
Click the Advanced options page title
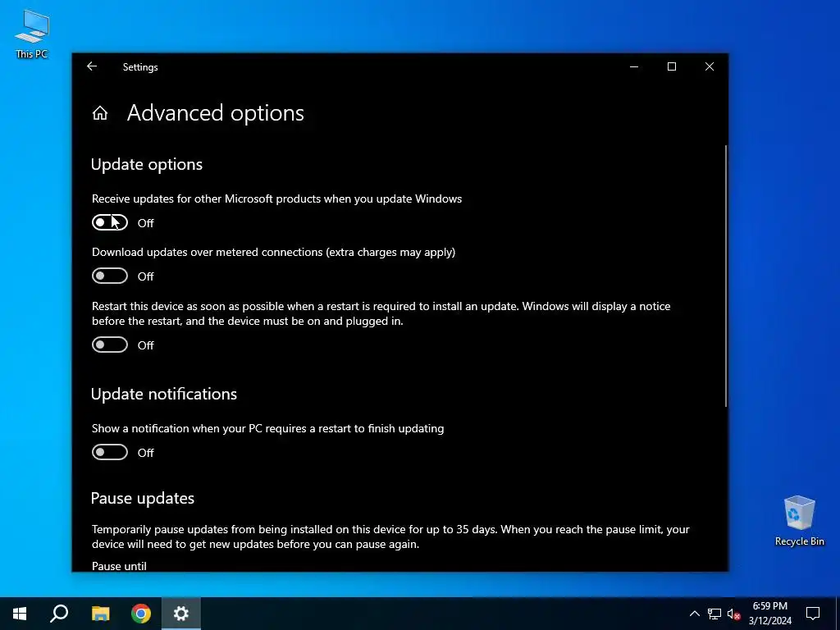click(x=216, y=113)
